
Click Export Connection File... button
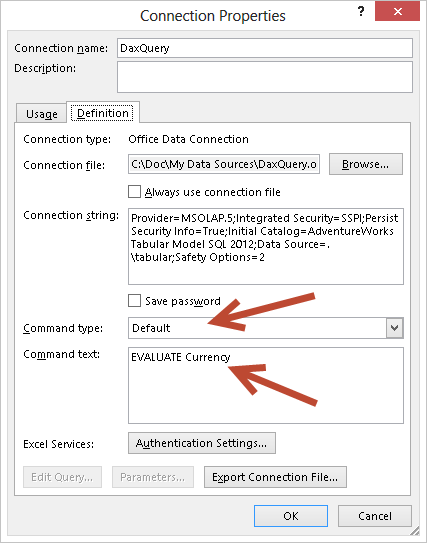[x=275, y=477]
